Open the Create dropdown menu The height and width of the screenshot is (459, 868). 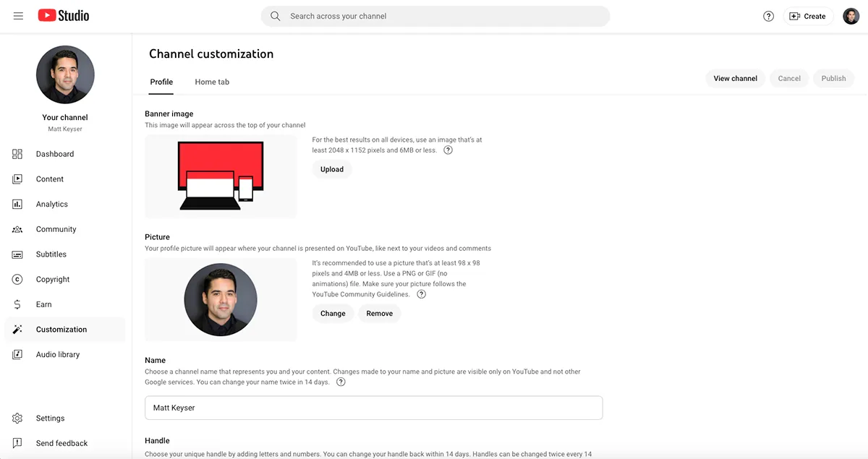coord(807,16)
